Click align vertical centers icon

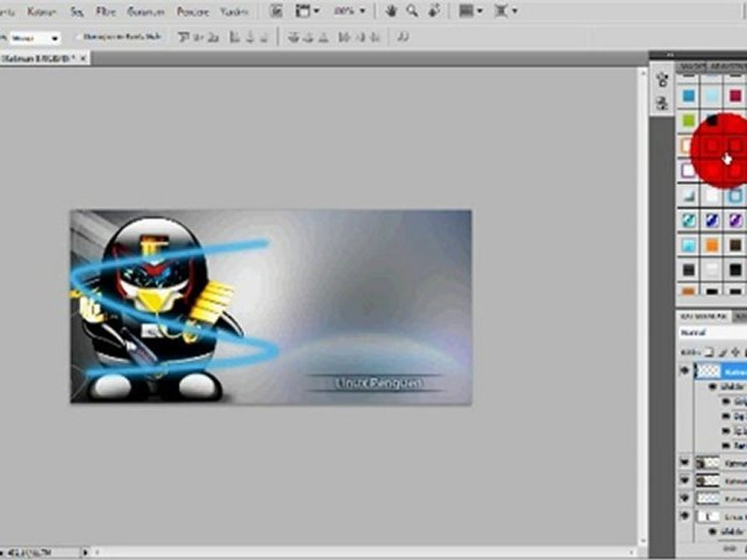[198, 37]
